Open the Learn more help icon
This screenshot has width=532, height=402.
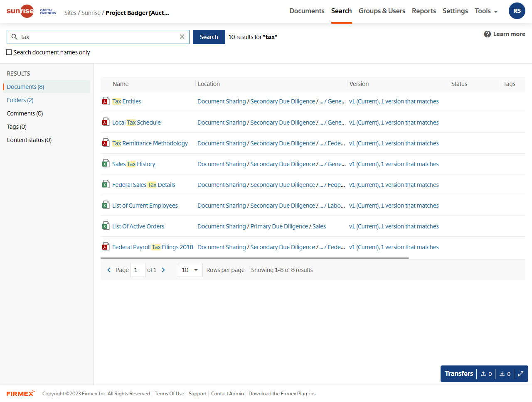487,34
